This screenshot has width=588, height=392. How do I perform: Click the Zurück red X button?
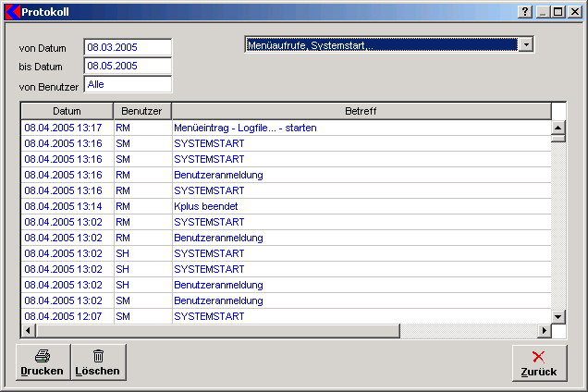click(x=539, y=362)
